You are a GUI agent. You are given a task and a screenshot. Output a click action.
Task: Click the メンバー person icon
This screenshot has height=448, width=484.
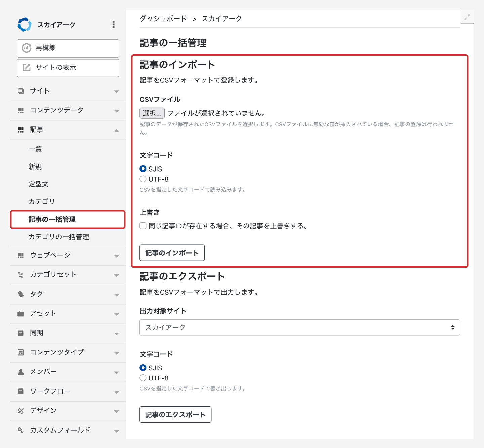[x=21, y=372]
